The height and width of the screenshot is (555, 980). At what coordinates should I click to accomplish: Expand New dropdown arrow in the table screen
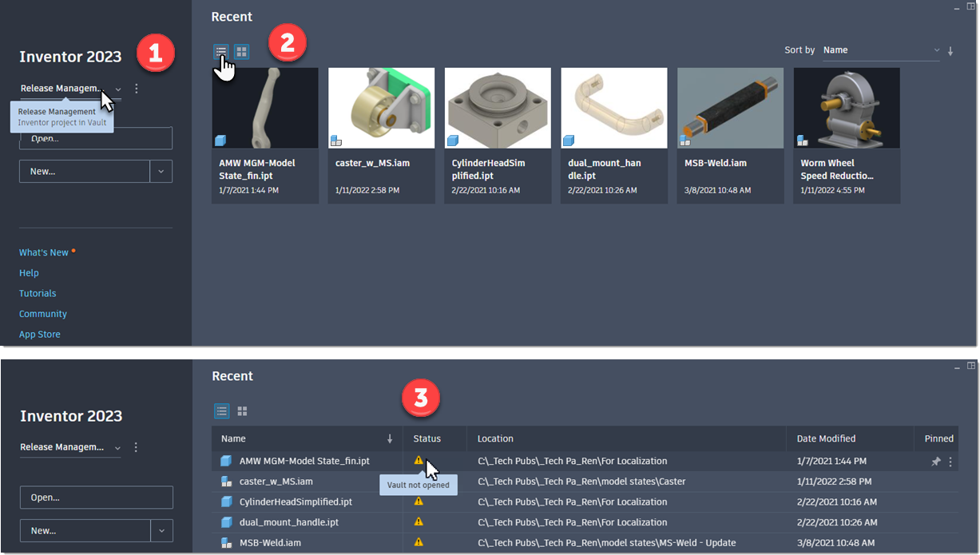[162, 530]
